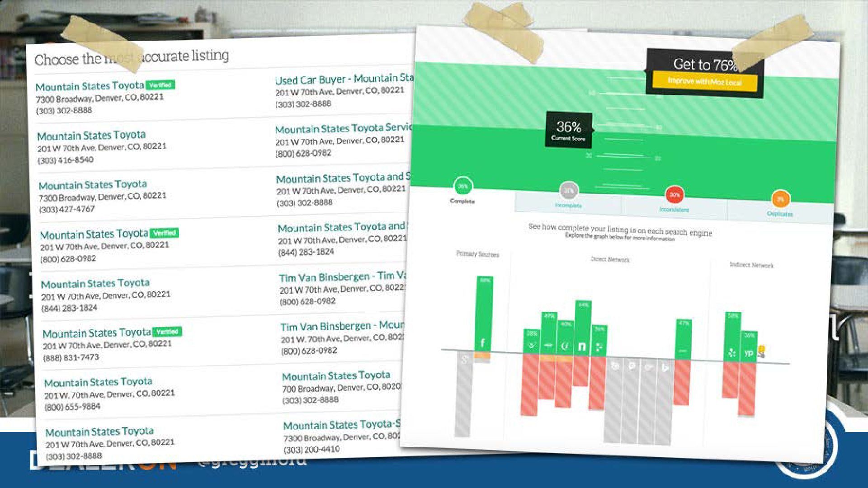Click the grey Google+ icon bar in Primary Sources

pos(463,394)
